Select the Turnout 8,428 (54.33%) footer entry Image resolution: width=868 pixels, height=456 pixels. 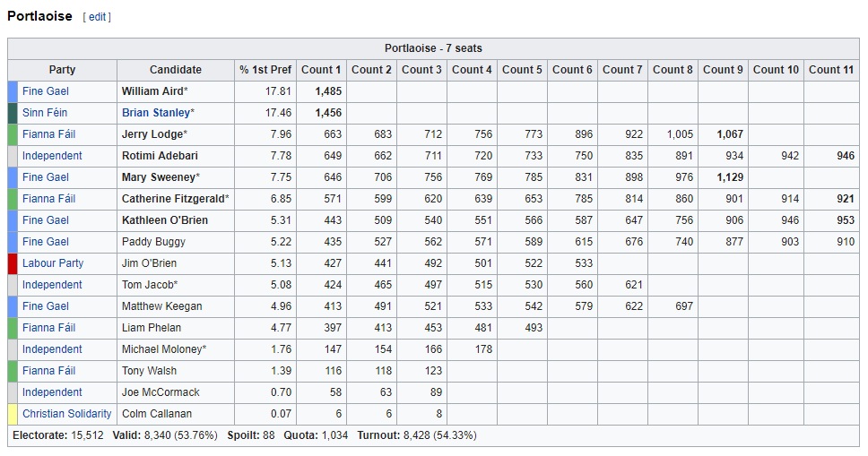pyautogui.click(x=417, y=435)
